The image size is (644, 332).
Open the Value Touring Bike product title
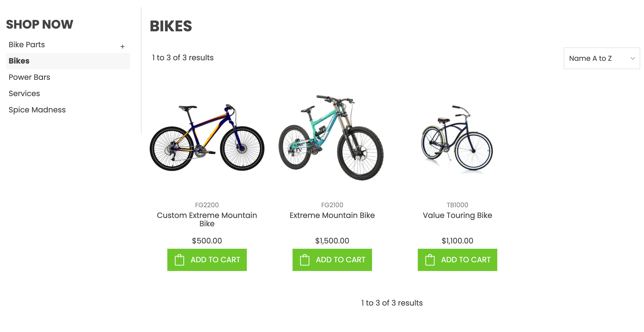457,215
